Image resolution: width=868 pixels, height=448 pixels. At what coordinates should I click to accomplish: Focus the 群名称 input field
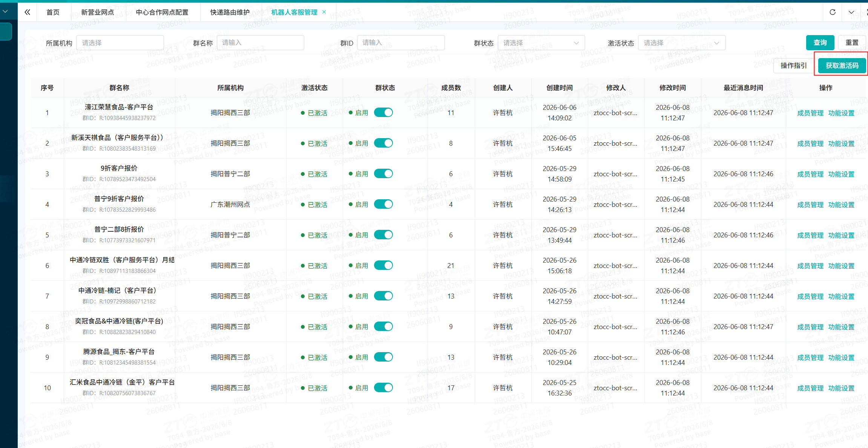pos(260,43)
